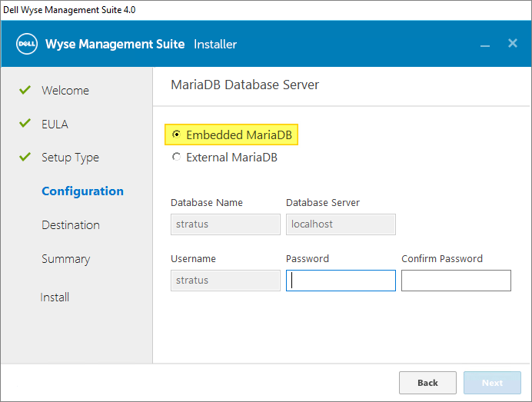Click the Dell logo in header

coord(27,44)
